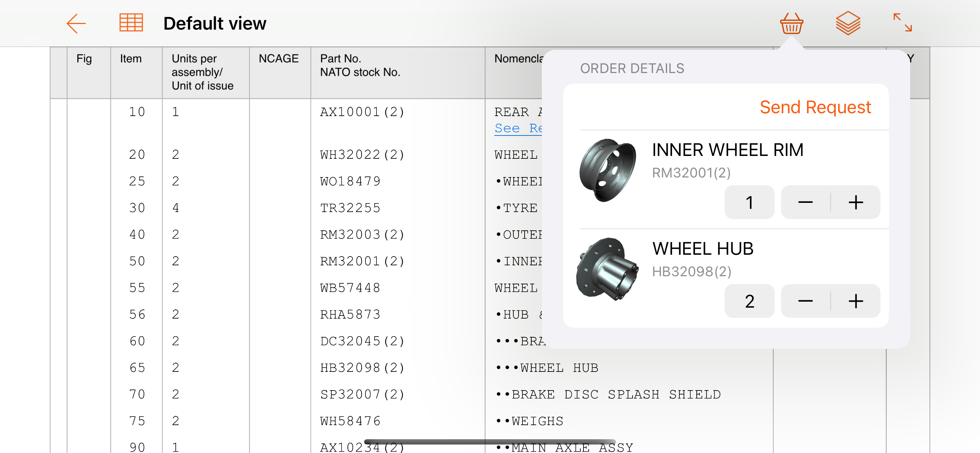
Task: Increase Inner Wheel Rim quantity with plus
Action: (x=855, y=203)
